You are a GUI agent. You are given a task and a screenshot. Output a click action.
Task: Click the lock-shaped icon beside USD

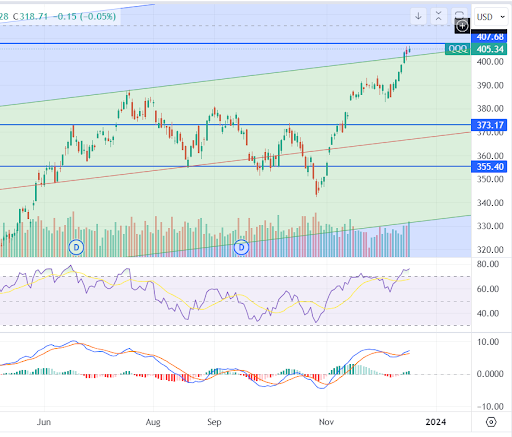click(459, 15)
